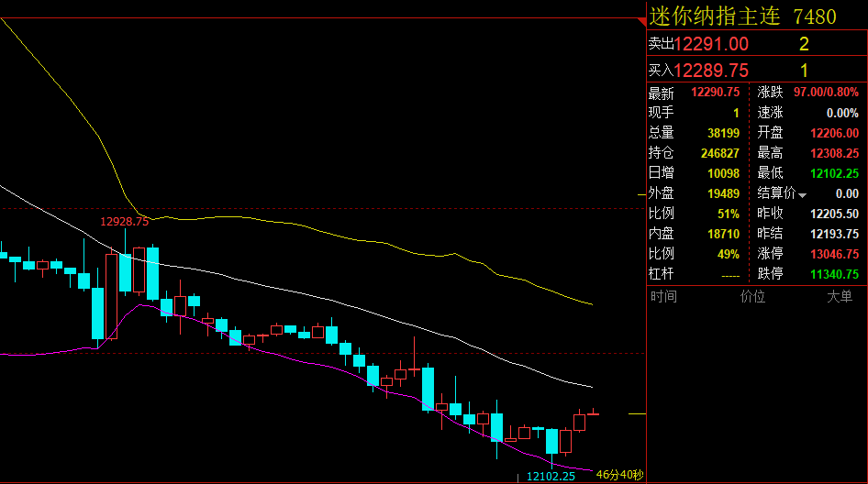
Task: Click the 外盘 value 19489
Action: click(x=724, y=193)
